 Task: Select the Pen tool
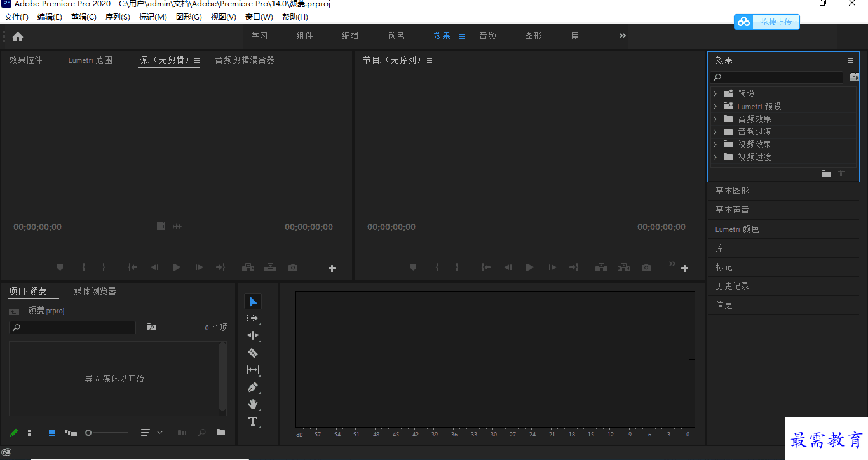click(x=253, y=387)
